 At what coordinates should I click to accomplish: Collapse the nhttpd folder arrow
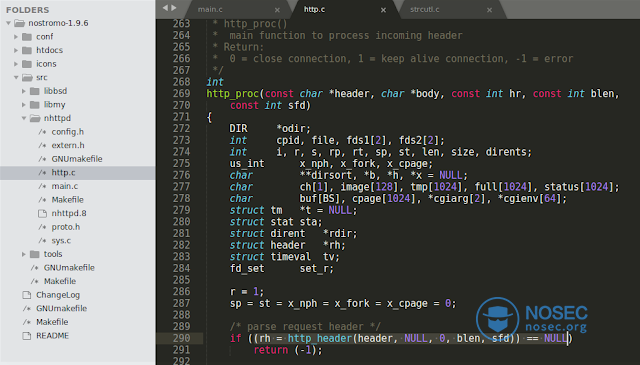[x=24, y=118]
